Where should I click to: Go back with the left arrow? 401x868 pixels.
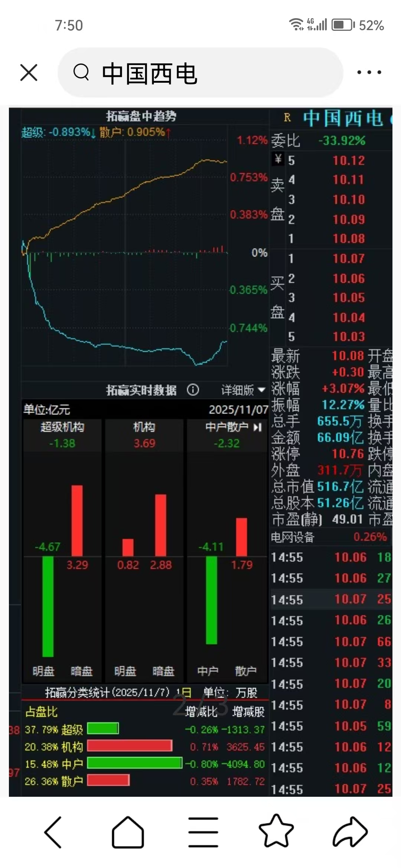coord(53,832)
